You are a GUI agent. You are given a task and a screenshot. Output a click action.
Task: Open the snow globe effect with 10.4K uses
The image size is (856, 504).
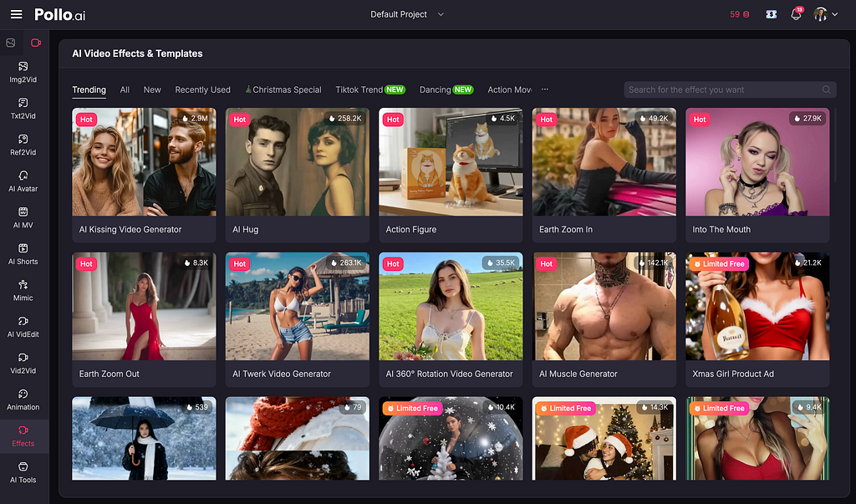(451, 439)
